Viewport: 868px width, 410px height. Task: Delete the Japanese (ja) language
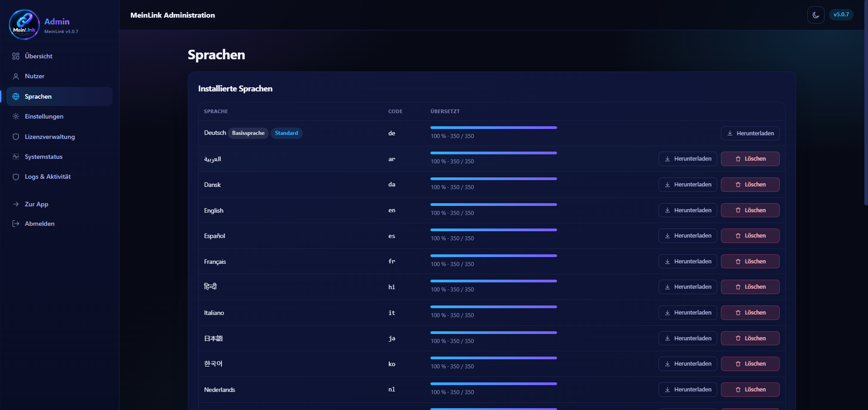point(750,338)
